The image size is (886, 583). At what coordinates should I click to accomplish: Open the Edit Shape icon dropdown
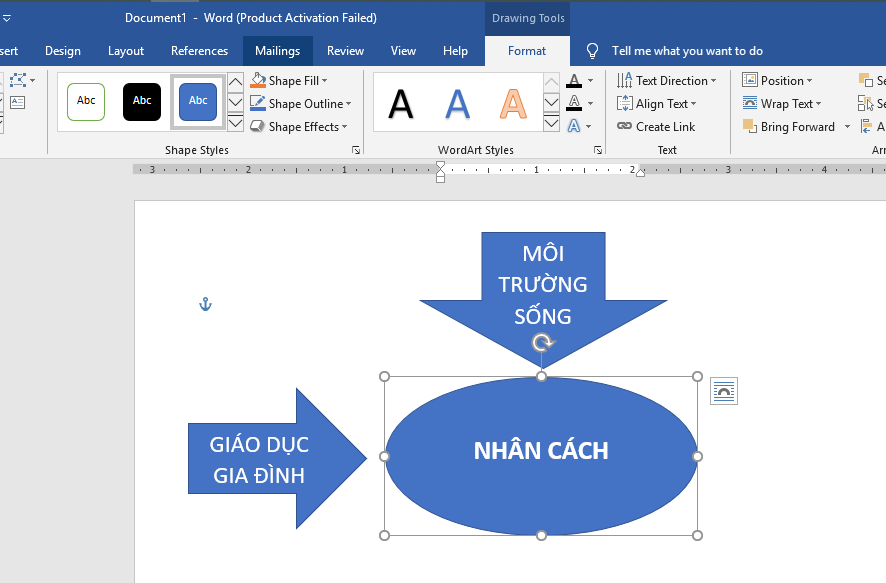(21, 80)
